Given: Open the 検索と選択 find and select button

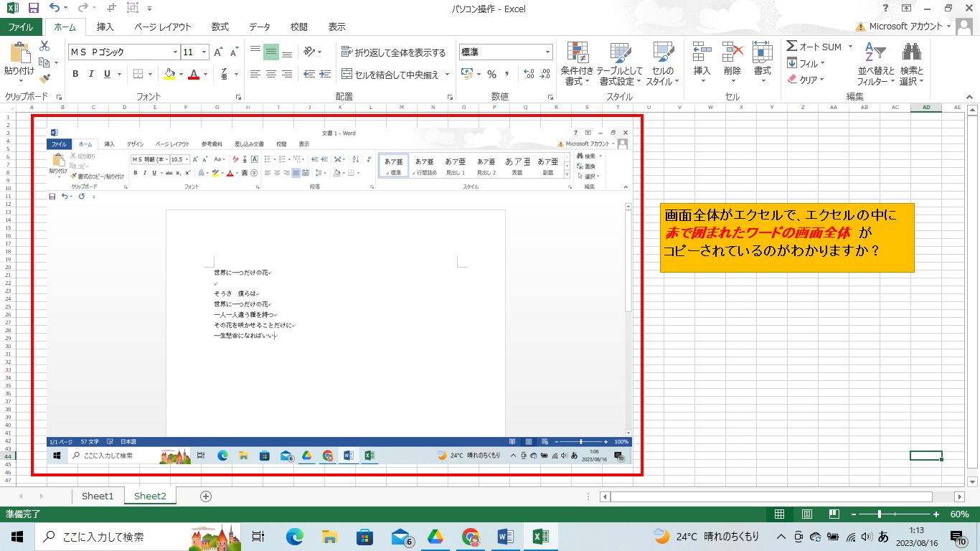Looking at the screenshot, I should [x=911, y=63].
